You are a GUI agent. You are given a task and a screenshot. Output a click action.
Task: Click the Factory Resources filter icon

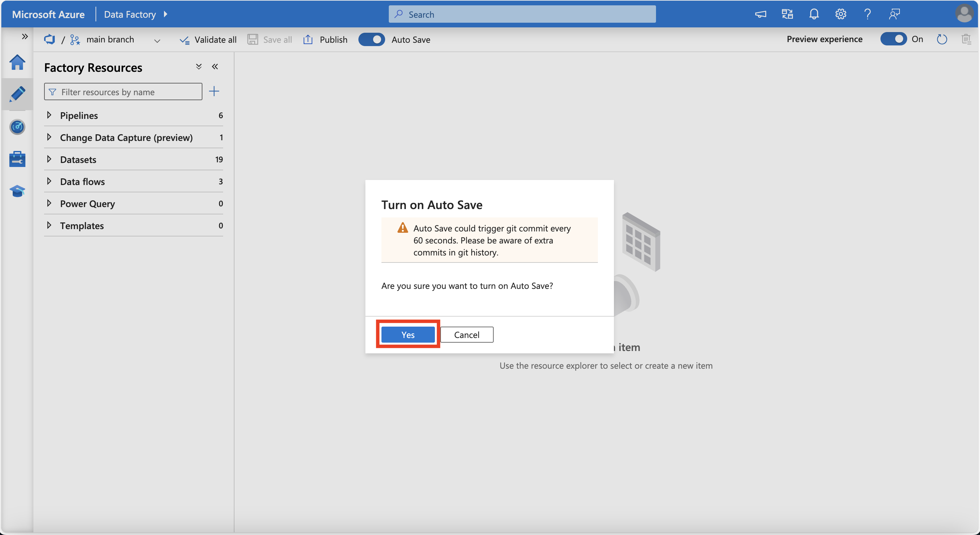click(x=52, y=92)
